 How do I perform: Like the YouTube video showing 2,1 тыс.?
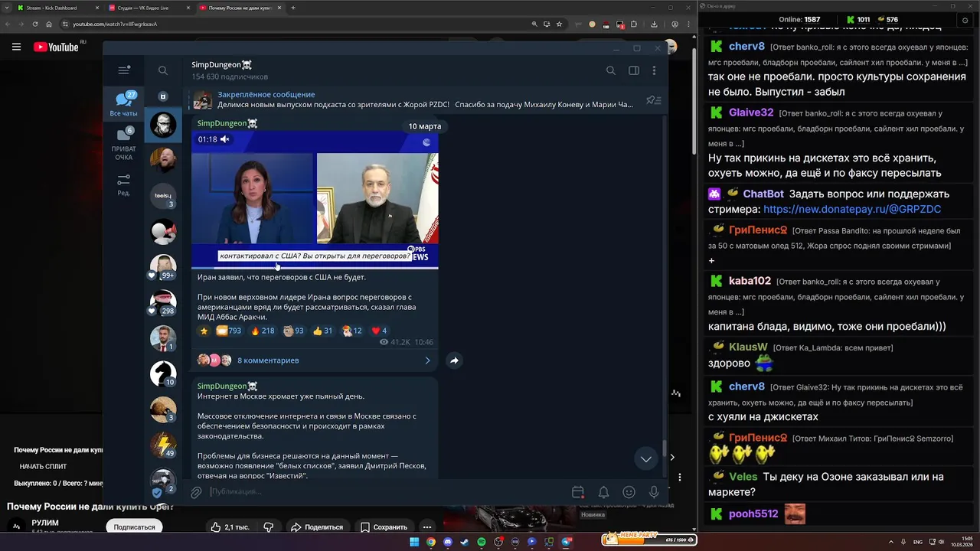point(230,527)
